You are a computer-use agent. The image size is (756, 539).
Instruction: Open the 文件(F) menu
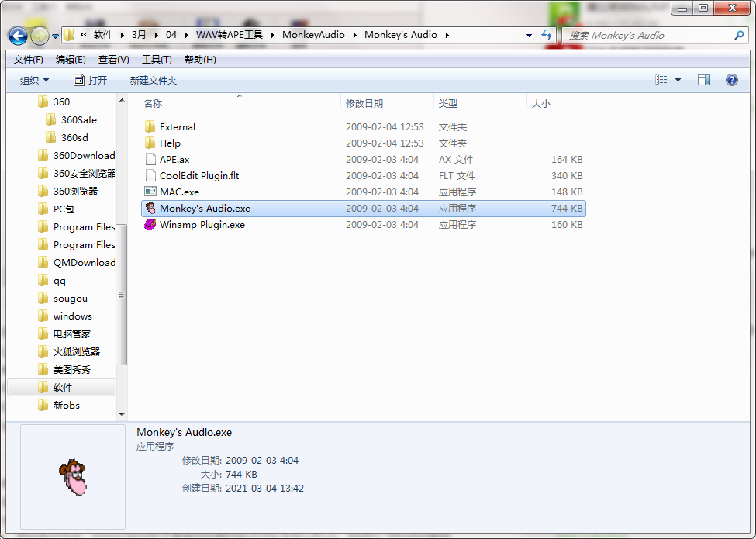(29, 60)
